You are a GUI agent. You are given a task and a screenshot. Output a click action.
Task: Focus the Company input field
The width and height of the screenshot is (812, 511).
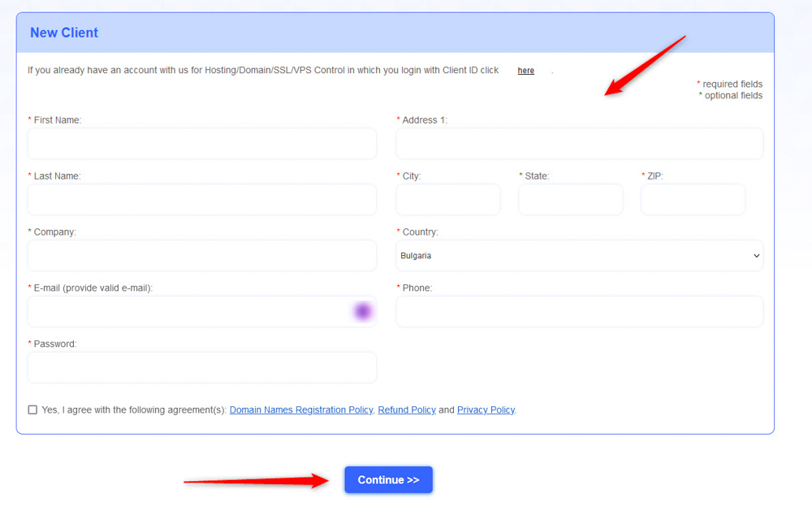point(201,255)
